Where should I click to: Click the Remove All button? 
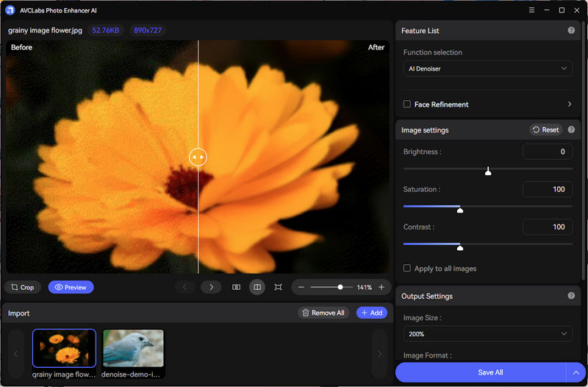[x=323, y=313]
